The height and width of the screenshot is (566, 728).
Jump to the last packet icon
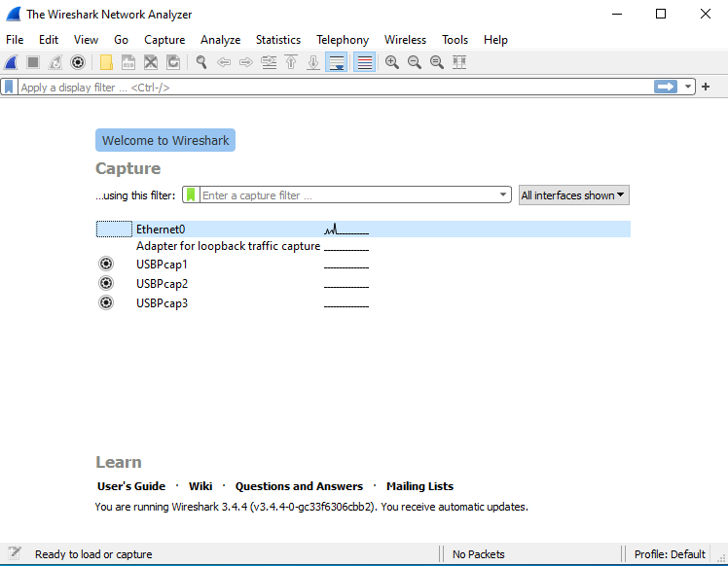pyautogui.click(x=313, y=62)
